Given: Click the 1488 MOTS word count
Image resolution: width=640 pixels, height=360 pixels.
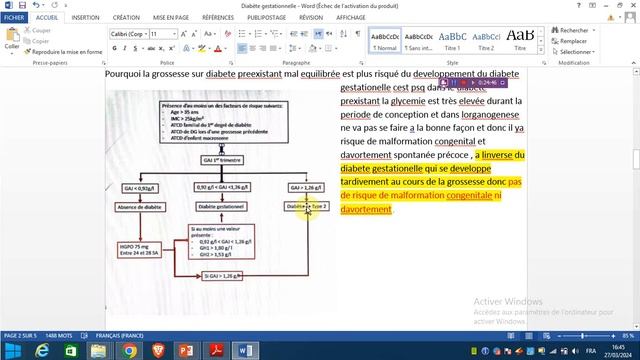Looking at the screenshot, I should (x=59, y=336).
